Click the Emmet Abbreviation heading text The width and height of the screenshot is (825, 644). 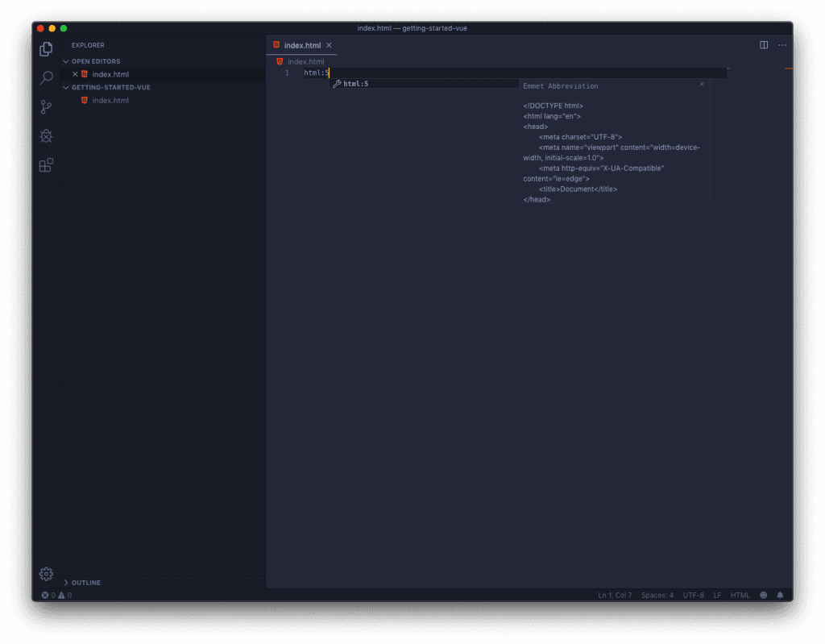pyautogui.click(x=561, y=85)
